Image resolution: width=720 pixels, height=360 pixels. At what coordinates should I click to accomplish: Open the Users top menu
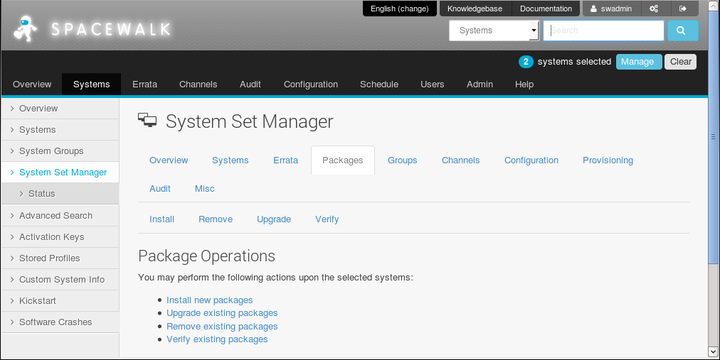[x=432, y=84]
